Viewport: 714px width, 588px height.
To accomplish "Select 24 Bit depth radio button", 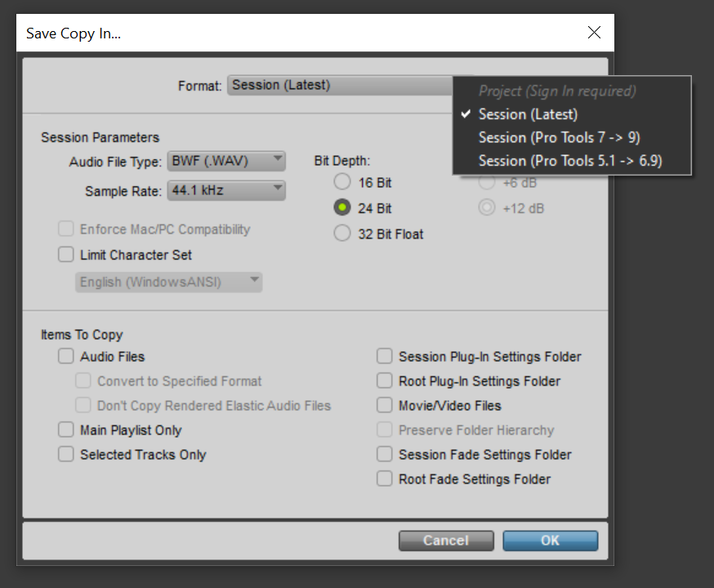I will (x=342, y=207).
